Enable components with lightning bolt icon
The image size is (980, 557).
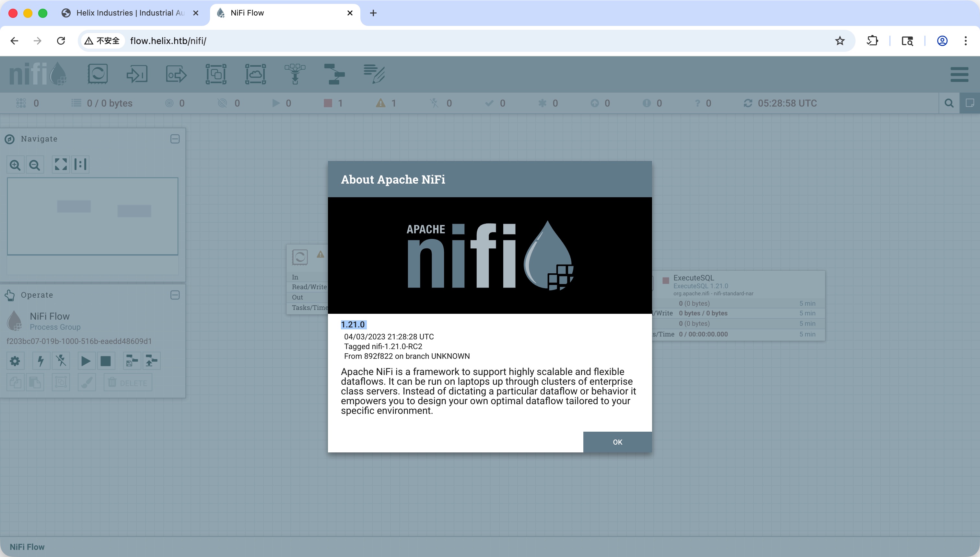41,361
